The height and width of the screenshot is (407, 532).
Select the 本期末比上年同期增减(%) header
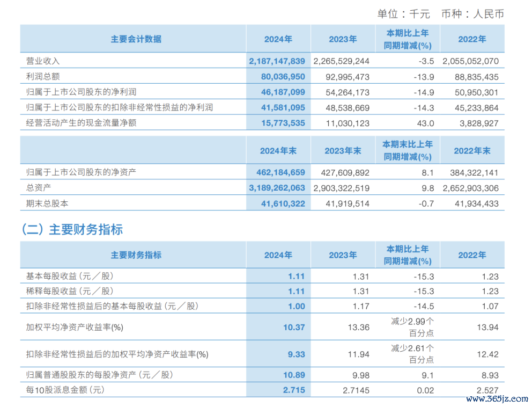[x=408, y=150]
